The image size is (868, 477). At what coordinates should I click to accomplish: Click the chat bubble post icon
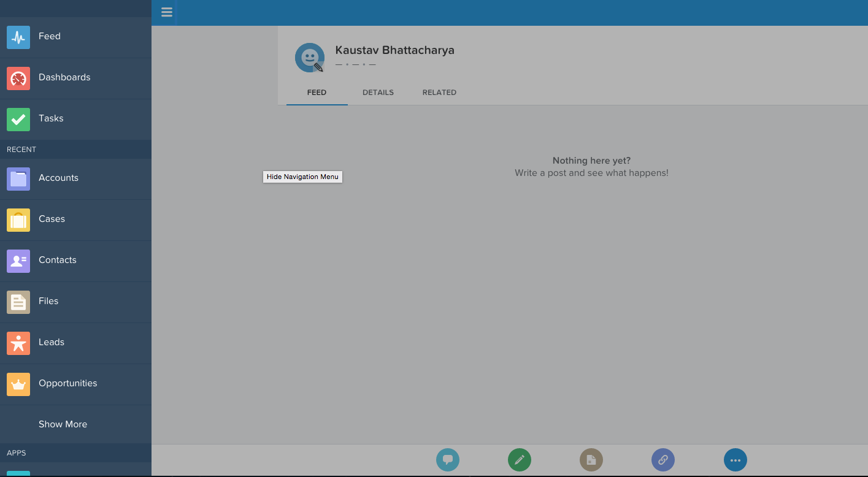click(448, 459)
